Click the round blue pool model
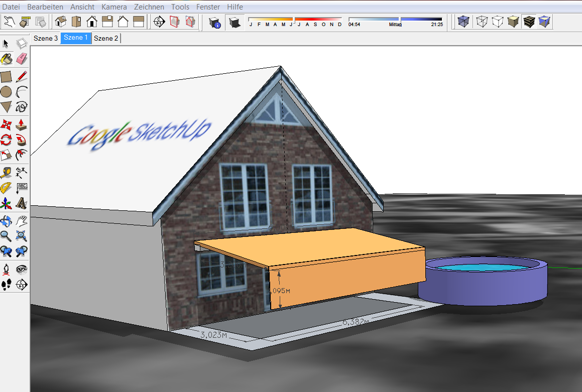The image size is (582, 392). tap(483, 281)
